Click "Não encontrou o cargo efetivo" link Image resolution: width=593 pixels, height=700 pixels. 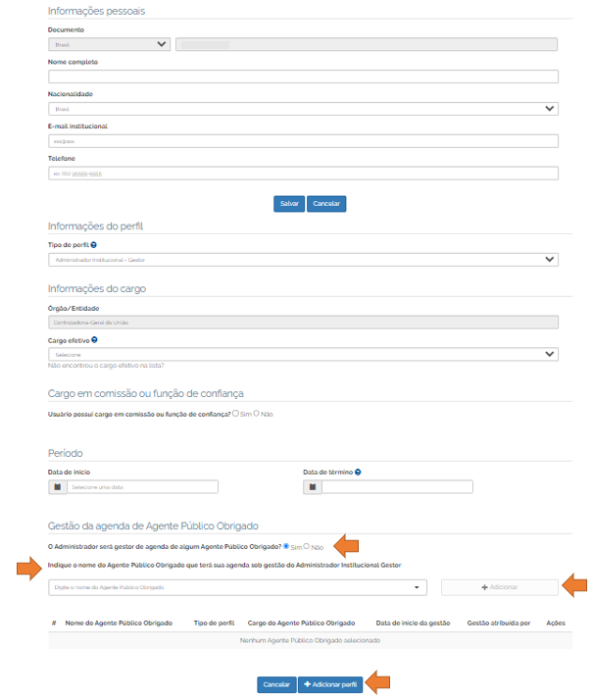(x=105, y=366)
